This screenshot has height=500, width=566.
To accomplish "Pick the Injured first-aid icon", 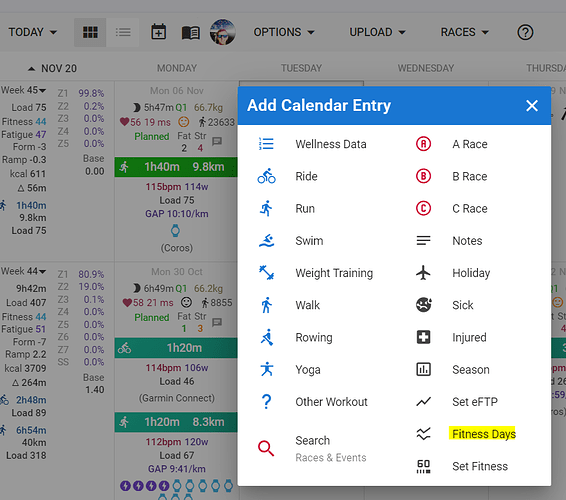I will (423, 337).
